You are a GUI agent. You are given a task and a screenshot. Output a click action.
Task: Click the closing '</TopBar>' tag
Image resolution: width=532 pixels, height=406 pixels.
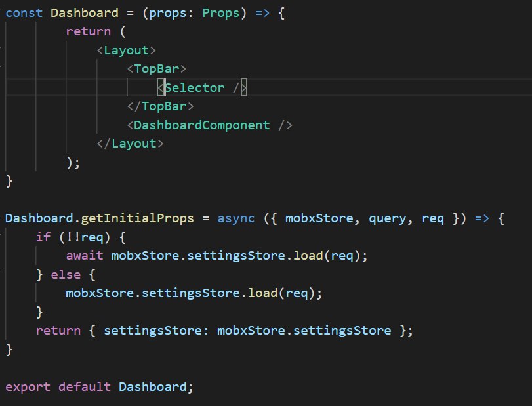pyautogui.click(x=161, y=106)
